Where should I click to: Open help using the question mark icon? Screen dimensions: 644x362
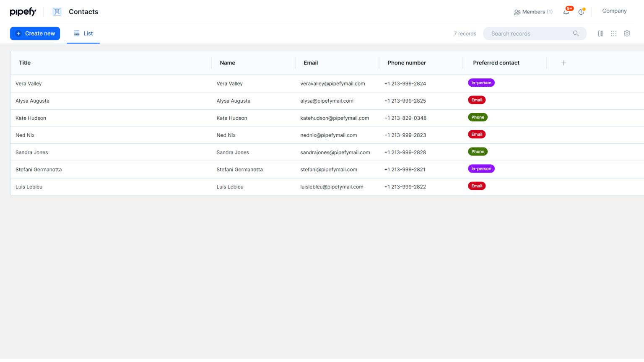click(581, 12)
